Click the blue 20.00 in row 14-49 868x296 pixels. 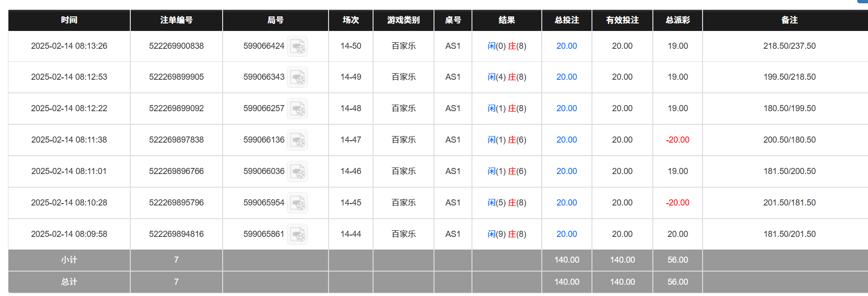[566, 77]
